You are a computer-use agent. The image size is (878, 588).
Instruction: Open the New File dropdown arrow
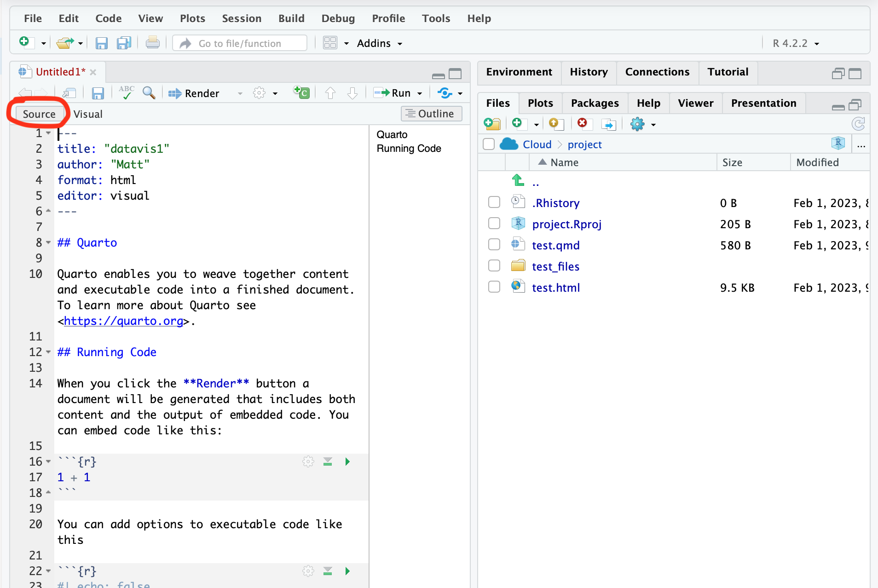(44, 44)
